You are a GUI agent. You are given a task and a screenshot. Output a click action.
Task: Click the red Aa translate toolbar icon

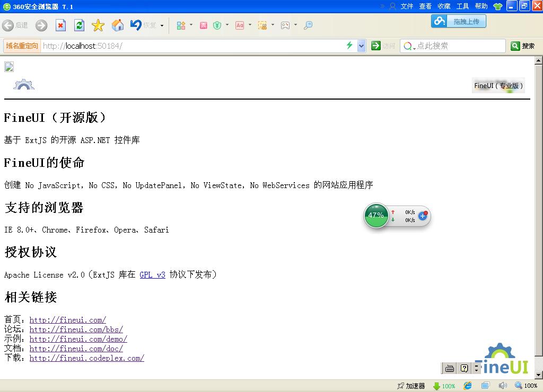point(240,25)
